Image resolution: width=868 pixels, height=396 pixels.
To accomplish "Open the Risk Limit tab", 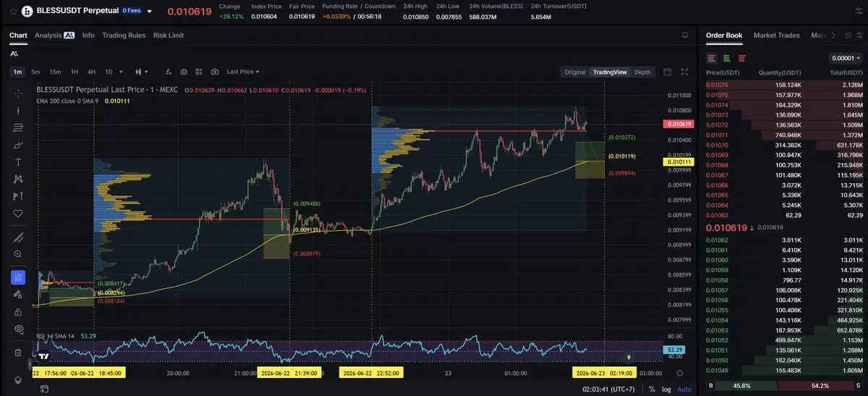I will [x=169, y=35].
